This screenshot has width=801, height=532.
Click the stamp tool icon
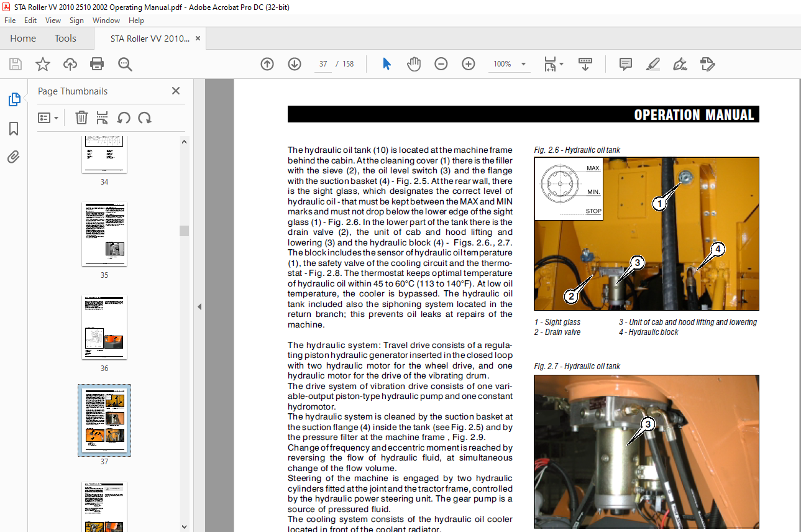pyautogui.click(x=707, y=64)
